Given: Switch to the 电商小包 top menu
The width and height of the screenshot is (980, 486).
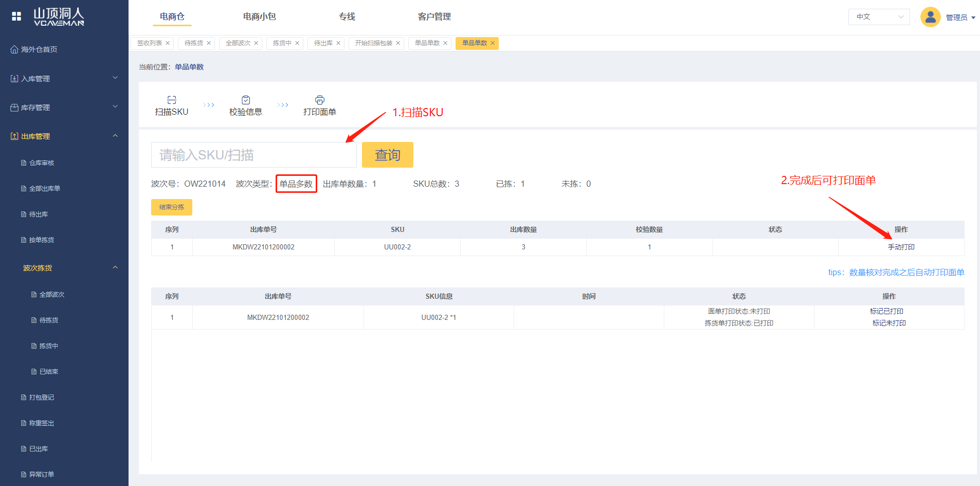Looking at the screenshot, I should click(259, 16).
